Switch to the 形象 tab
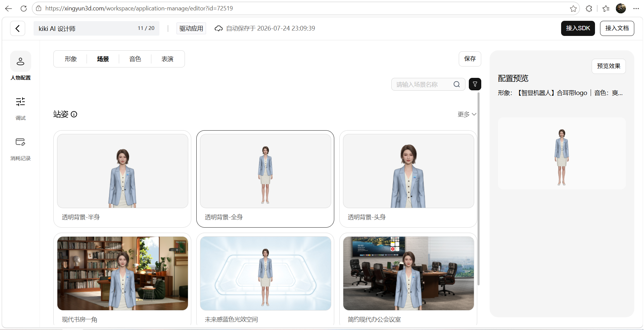This screenshot has width=644, height=330. (71, 59)
